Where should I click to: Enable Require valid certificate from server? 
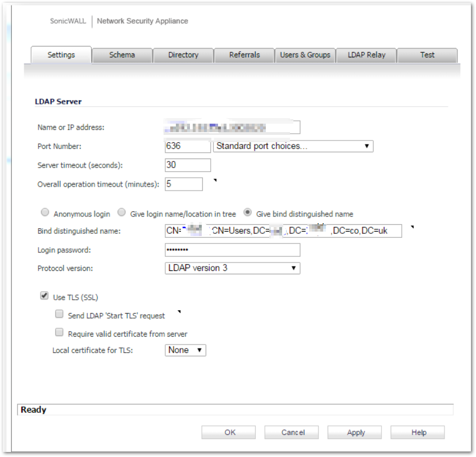(x=59, y=333)
